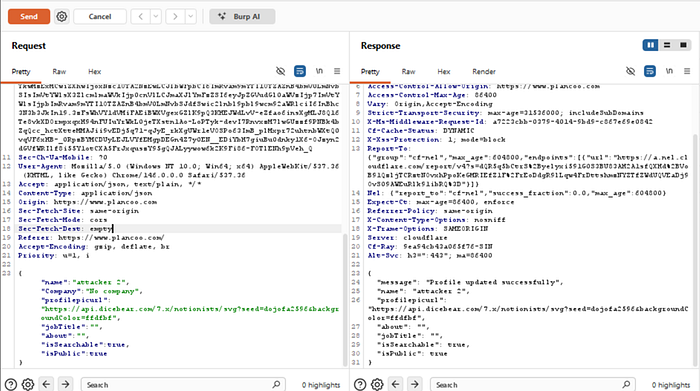Image resolution: width=700 pixels, height=391 pixels.
Task: Toggle show newline characters in Request
Action: [x=319, y=71]
